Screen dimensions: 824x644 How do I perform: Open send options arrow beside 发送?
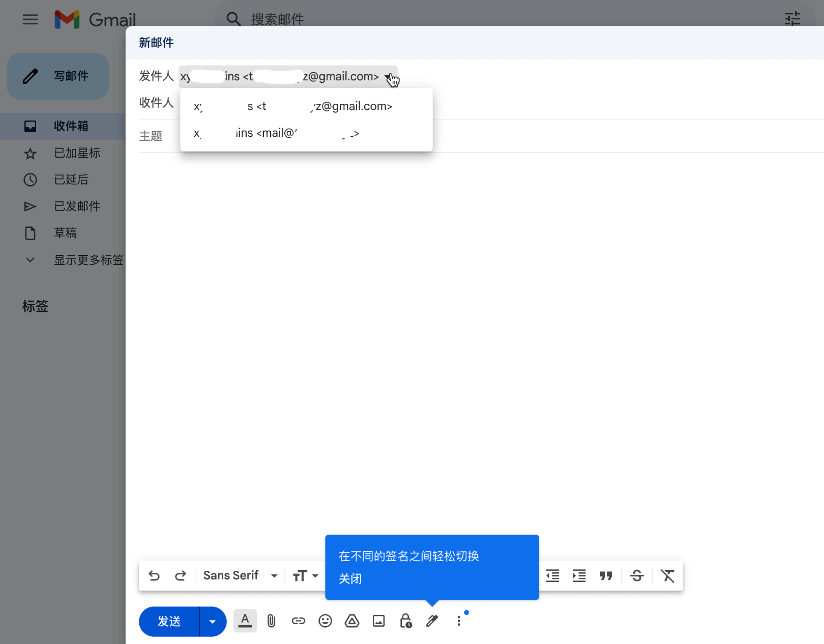pos(213,621)
